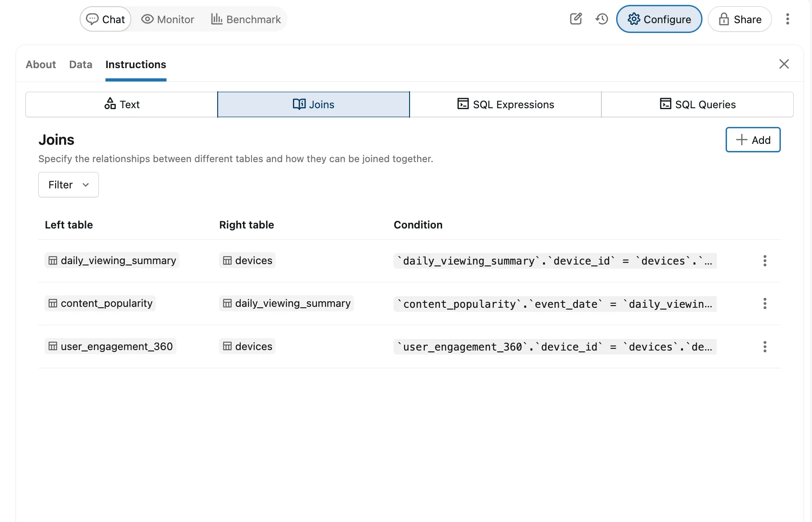The image size is (812, 522).
Task: Close the configuration panel
Action: pos(784,64)
